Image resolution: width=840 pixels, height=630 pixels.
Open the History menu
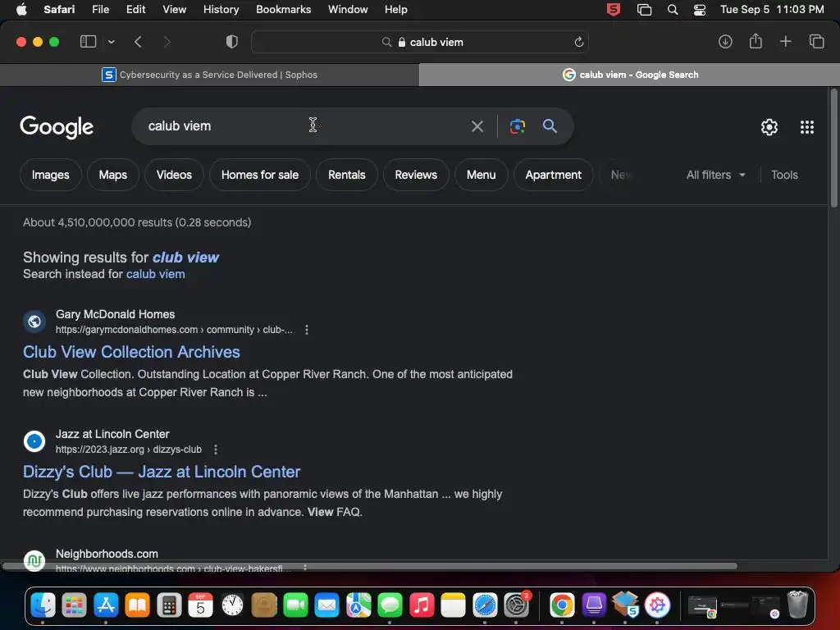[221, 10]
